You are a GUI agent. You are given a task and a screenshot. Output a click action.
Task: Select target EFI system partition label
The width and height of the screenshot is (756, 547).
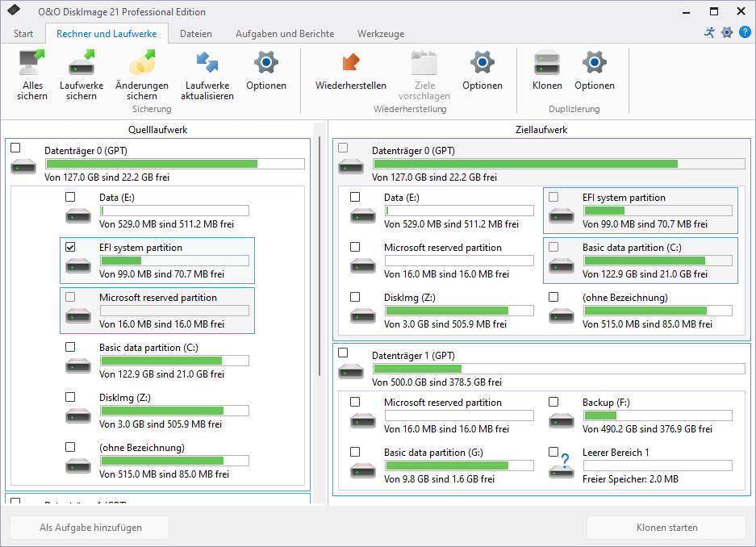point(624,198)
